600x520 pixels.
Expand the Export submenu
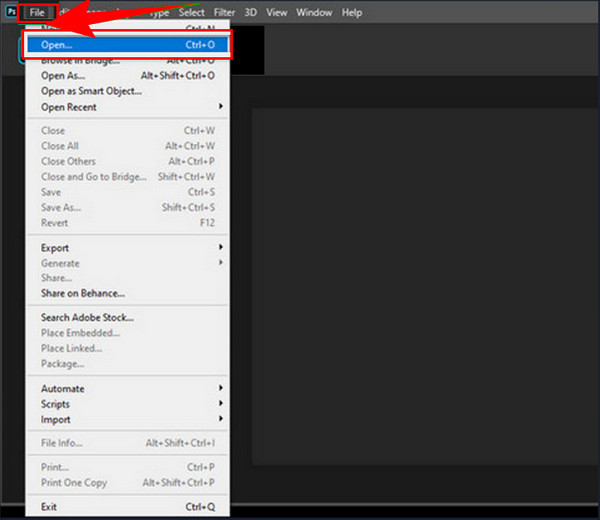point(127,248)
